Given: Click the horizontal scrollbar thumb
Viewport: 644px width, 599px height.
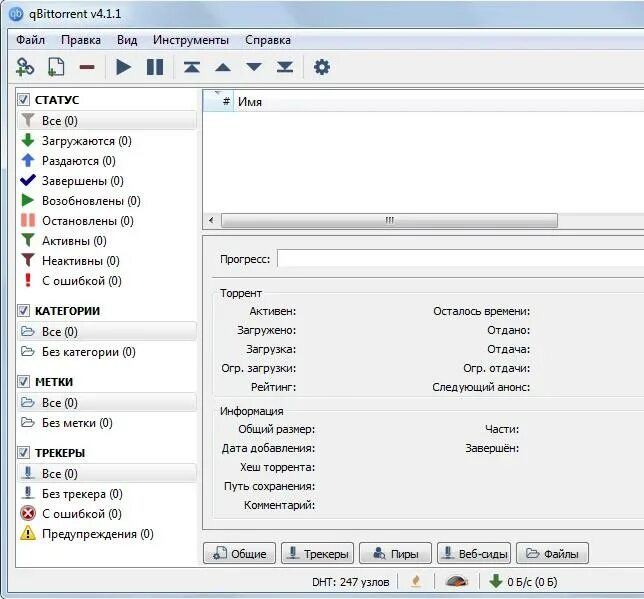Looking at the screenshot, I should (x=389, y=220).
